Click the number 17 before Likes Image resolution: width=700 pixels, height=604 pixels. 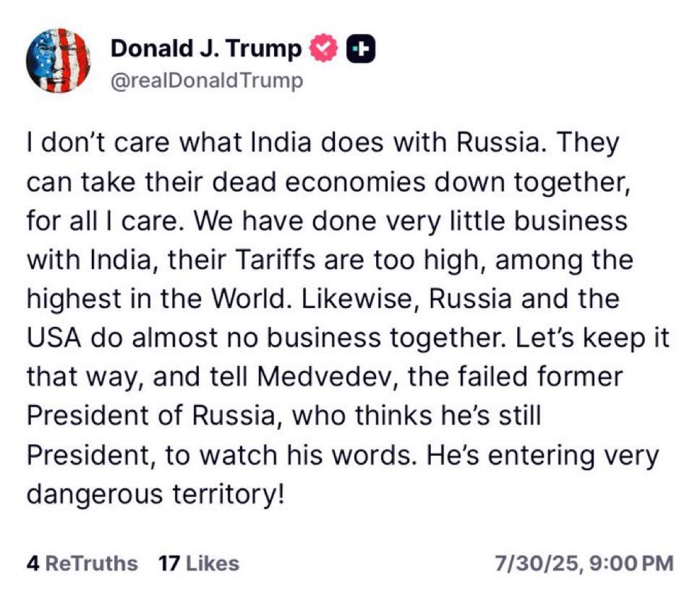pyautogui.click(x=169, y=563)
